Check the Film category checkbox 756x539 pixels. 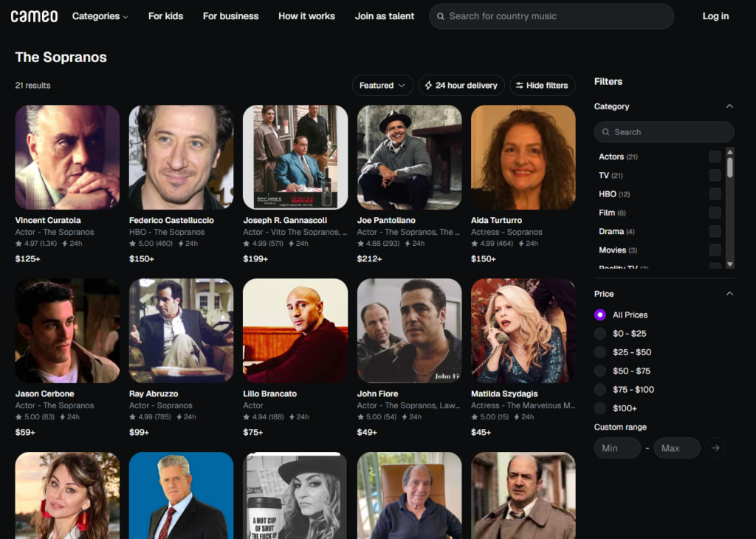click(x=715, y=213)
